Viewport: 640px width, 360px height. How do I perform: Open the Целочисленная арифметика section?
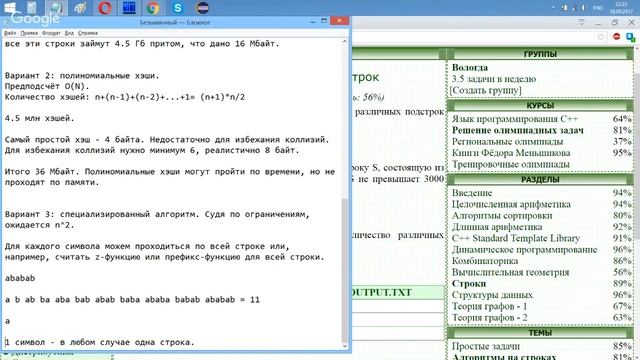pyautogui.click(x=511, y=204)
